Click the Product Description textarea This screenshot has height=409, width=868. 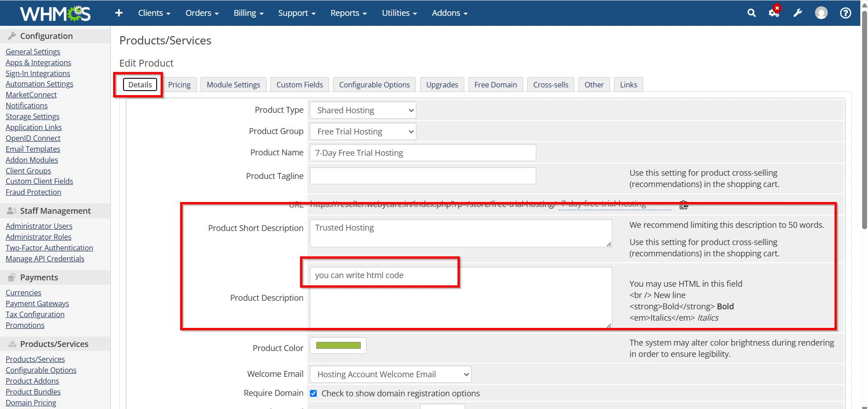461,298
